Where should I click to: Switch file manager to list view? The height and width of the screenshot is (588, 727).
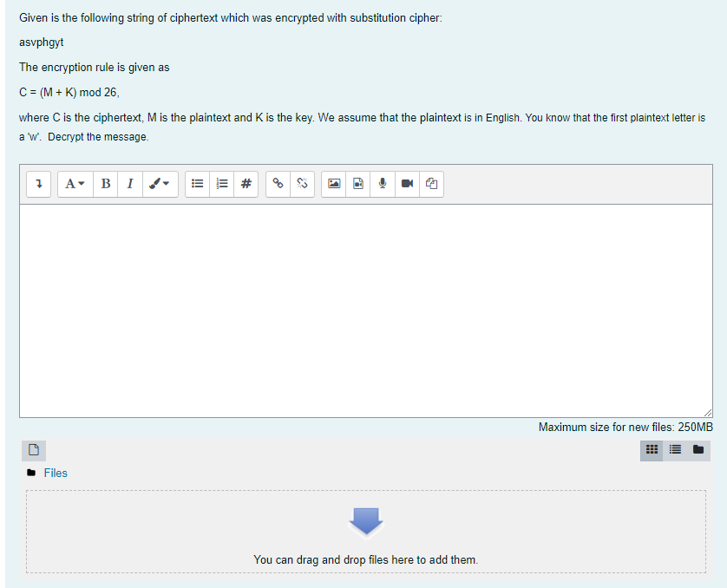675,450
